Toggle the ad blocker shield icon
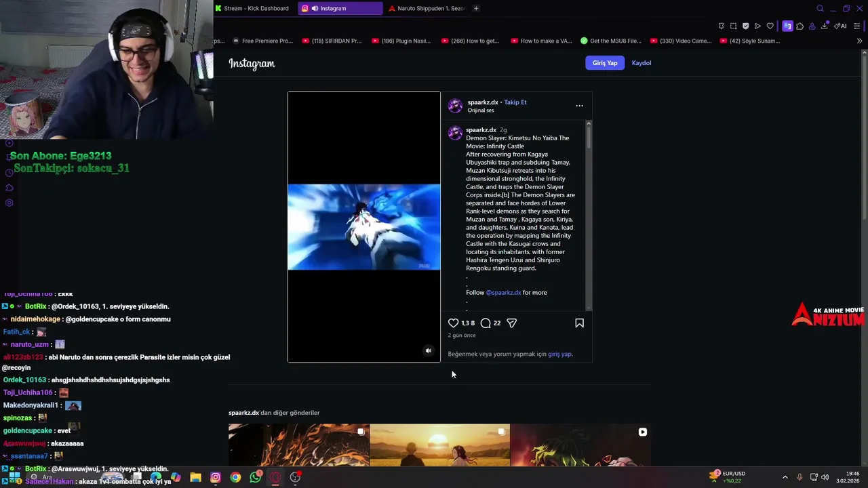This screenshot has width=868, height=488. pyautogui.click(x=745, y=26)
